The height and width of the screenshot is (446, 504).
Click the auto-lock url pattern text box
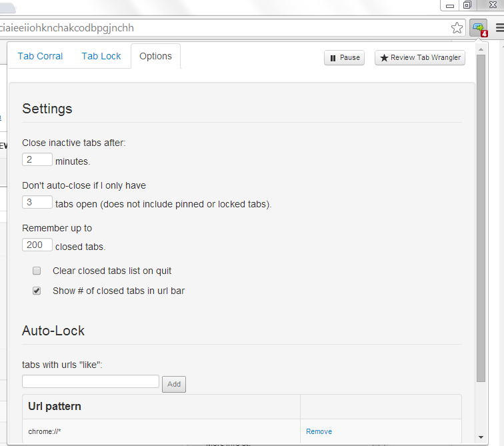click(x=91, y=381)
